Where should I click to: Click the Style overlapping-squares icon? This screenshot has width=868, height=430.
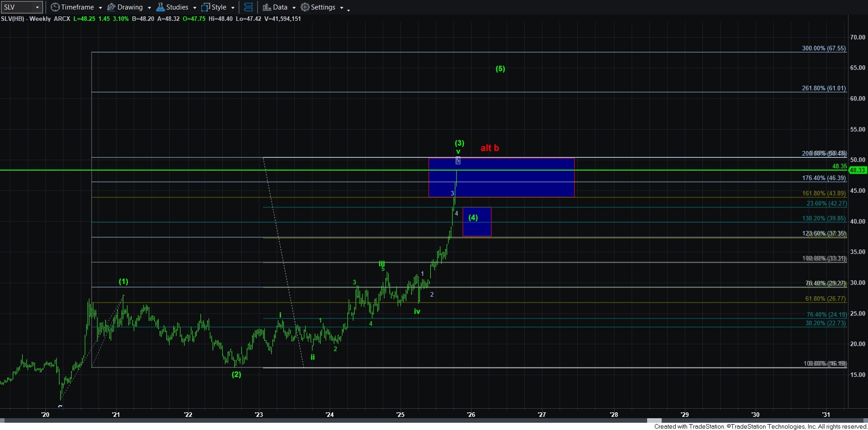tap(205, 7)
